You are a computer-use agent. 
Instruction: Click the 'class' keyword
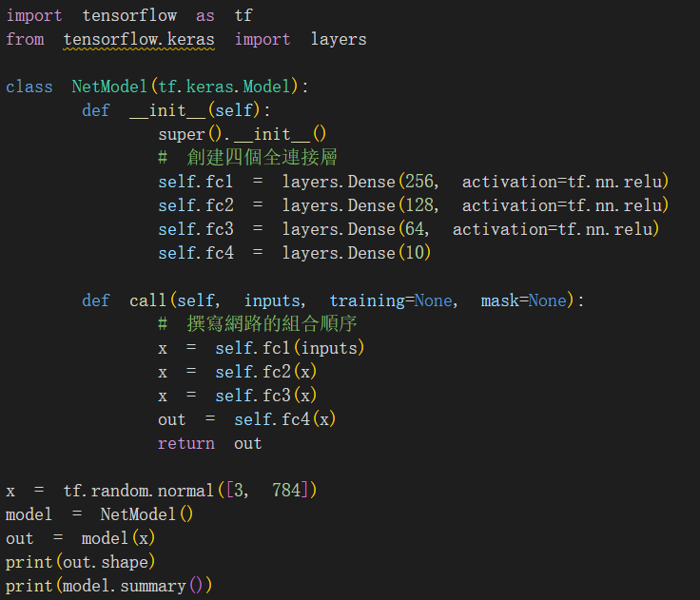pos(29,87)
